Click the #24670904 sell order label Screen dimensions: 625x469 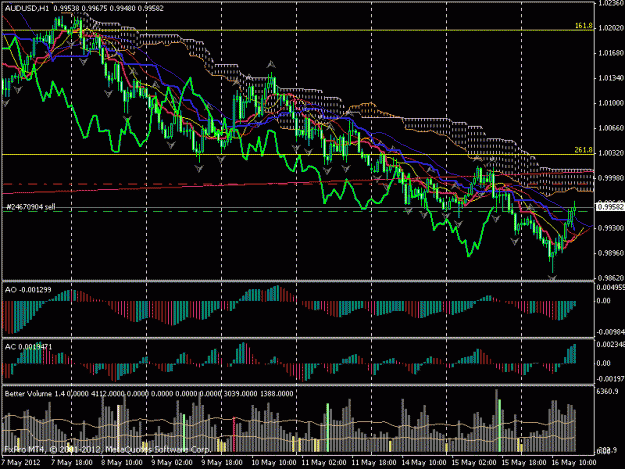pos(30,207)
